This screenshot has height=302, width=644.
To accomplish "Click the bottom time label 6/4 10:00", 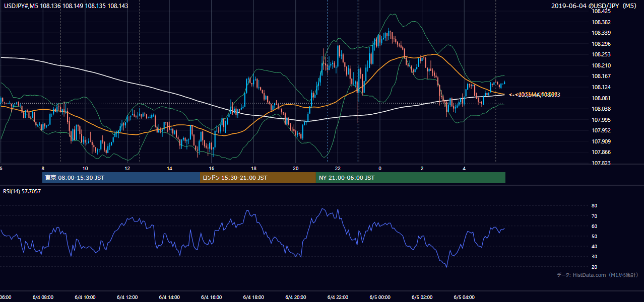I will (85, 297).
